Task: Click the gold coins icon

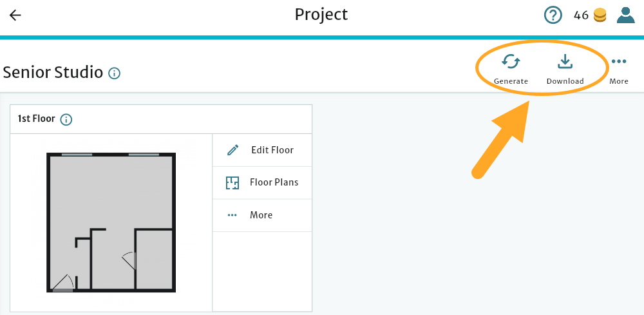Action: [600, 15]
